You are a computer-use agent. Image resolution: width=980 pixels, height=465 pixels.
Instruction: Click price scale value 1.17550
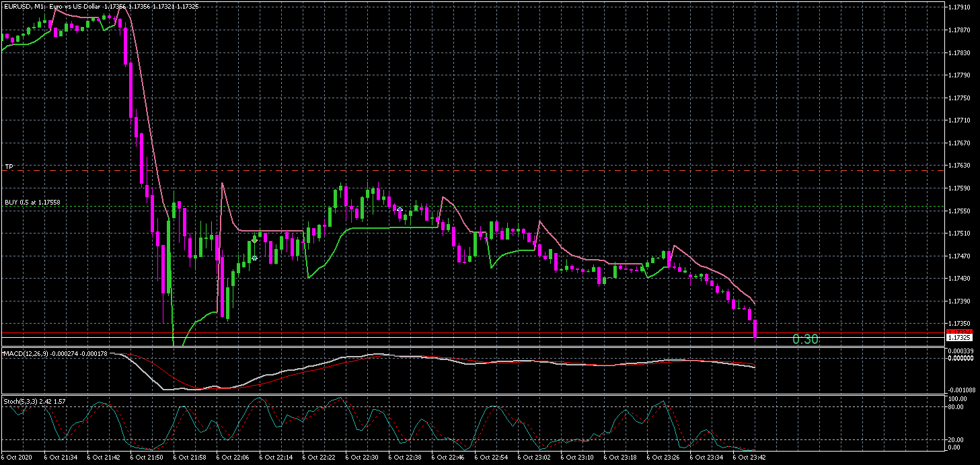(958, 211)
